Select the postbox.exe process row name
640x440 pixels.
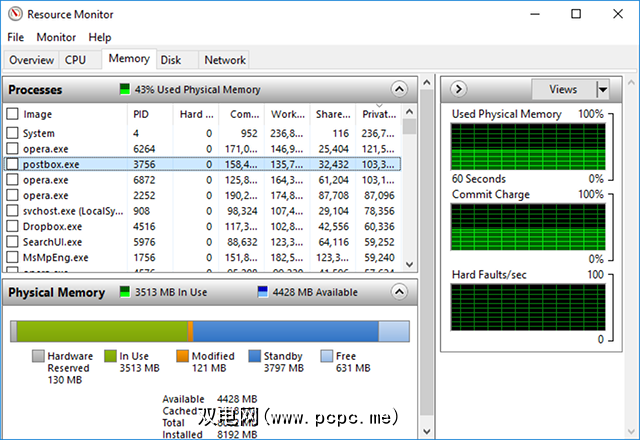[x=51, y=164]
